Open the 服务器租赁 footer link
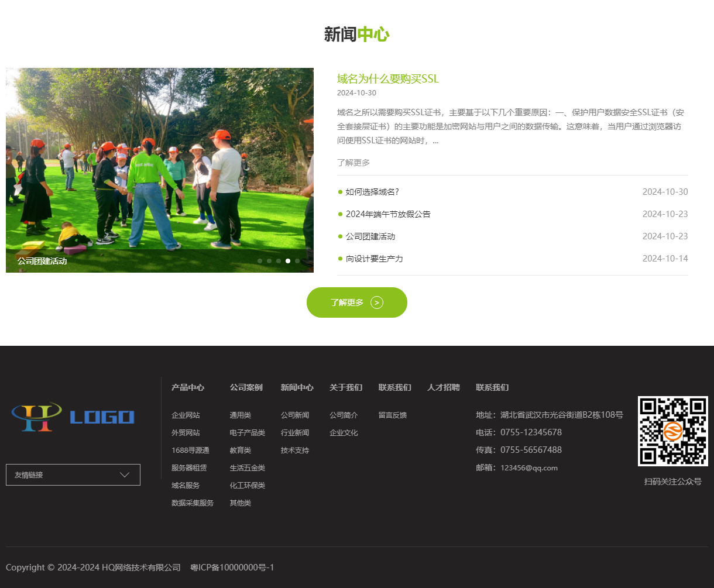 click(x=189, y=468)
